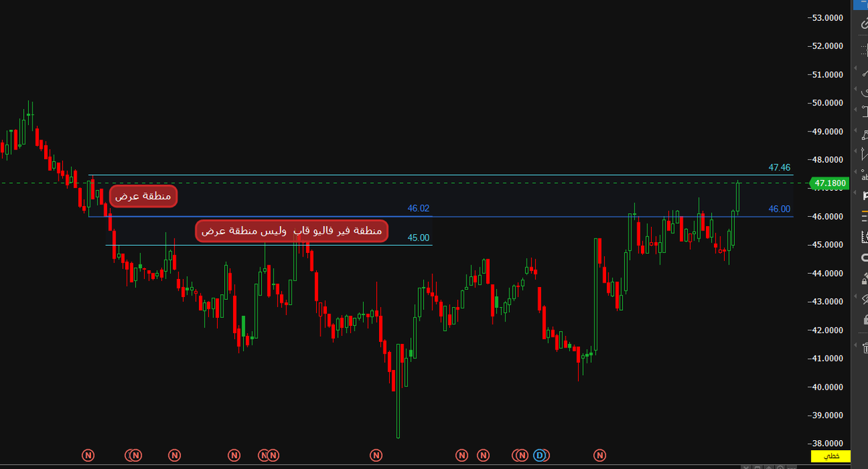This screenshot has height=469, width=868.
Task: Click the green 47.1800 current price tag
Action: click(828, 184)
